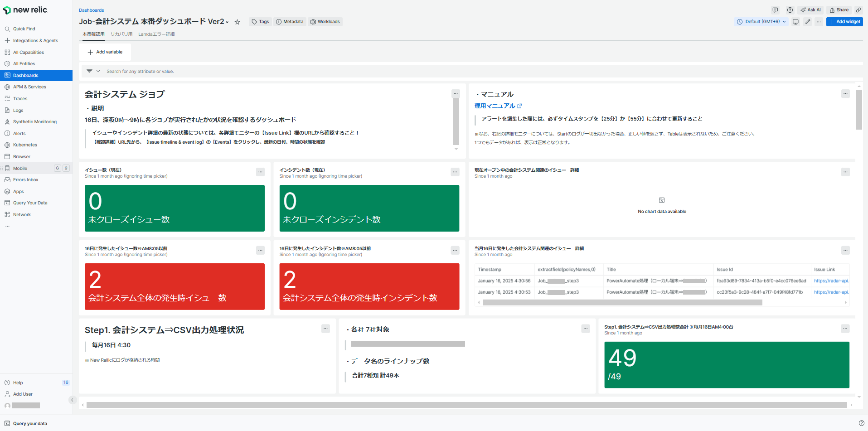Expand the dashboard title chevron

point(227,21)
